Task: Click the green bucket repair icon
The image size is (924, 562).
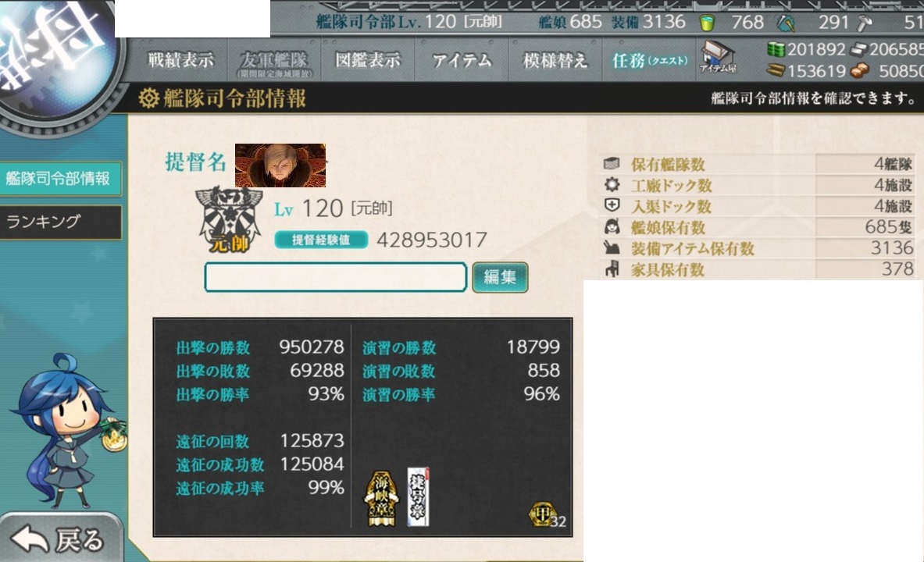Action: (707, 23)
